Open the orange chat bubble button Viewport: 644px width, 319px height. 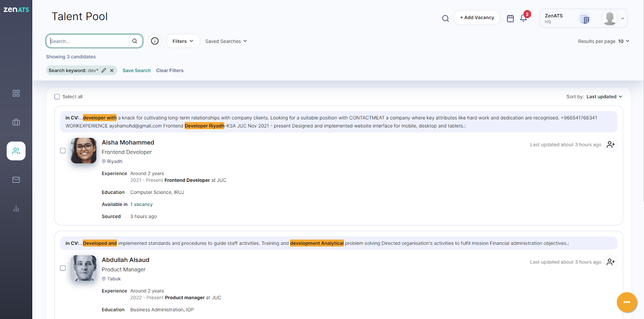[x=627, y=302]
